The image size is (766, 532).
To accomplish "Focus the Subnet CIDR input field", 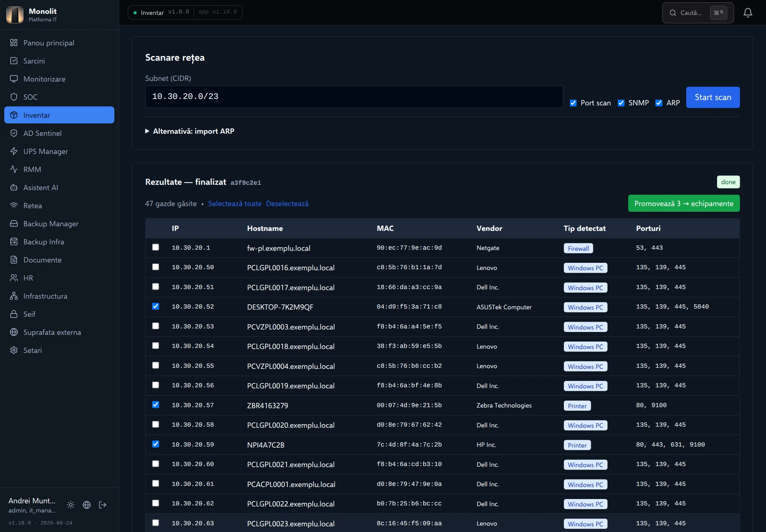I will (354, 96).
